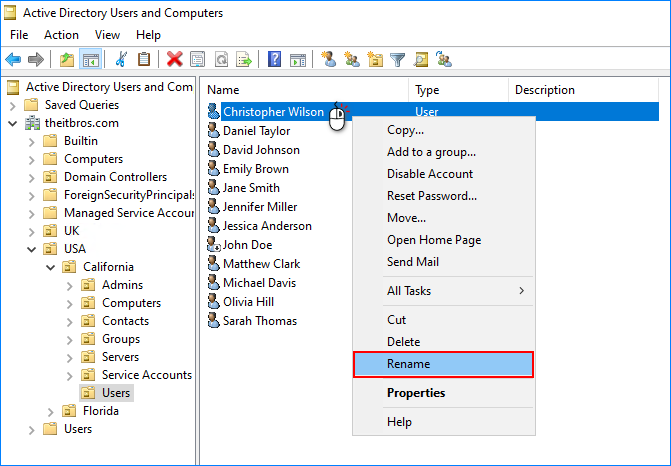671x466 pixels.
Task: Select user Emily Brown in list
Action: coord(255,169)
